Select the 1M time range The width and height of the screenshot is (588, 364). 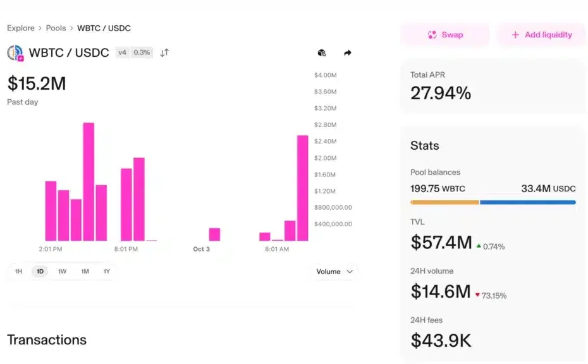(x=85, y=272)
